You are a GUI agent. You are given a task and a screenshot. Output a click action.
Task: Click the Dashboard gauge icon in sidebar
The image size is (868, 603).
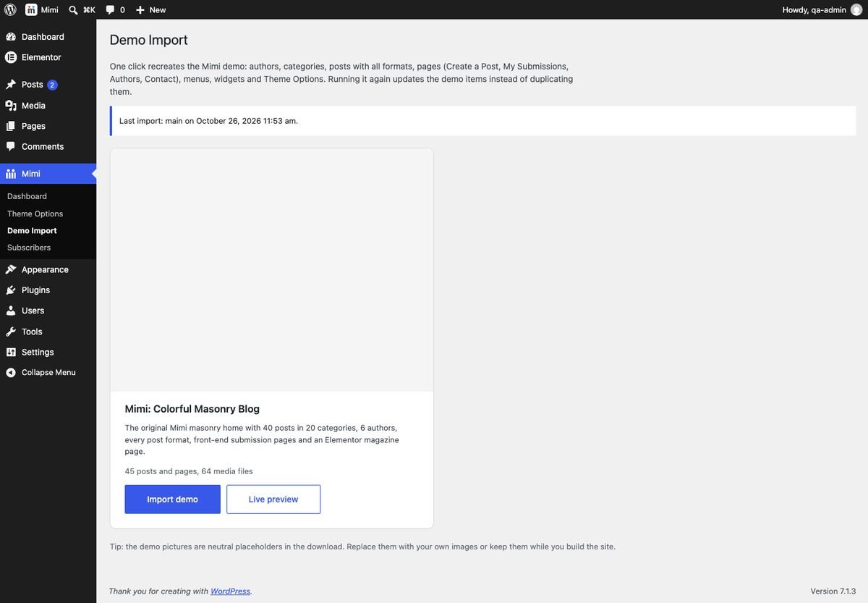[x=11, y=37]
